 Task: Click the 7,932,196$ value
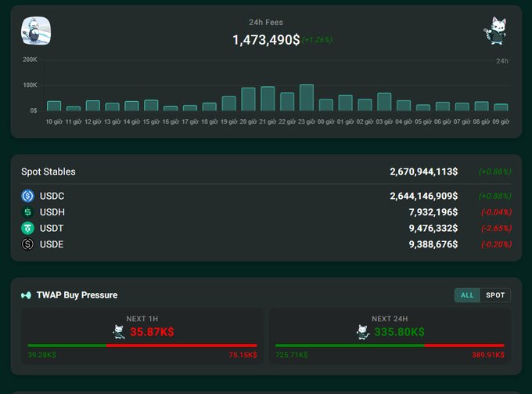pyautogui.click(x=433, y=212)
